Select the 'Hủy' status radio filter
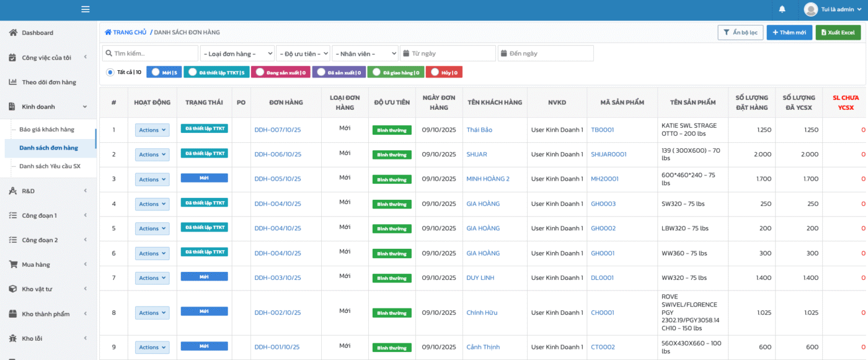Viewport: 868px width, 360px height. [x=434, y=72]
